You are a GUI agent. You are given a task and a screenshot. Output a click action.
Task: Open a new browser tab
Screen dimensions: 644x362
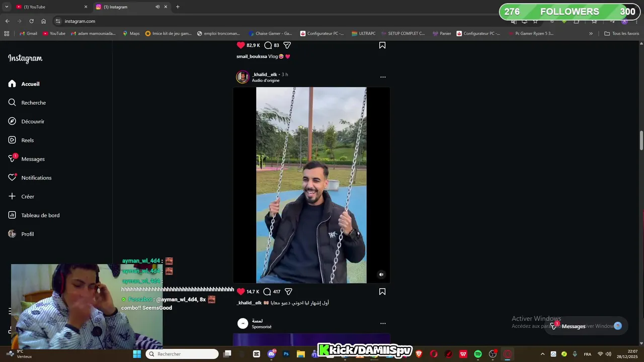point(178,7)
